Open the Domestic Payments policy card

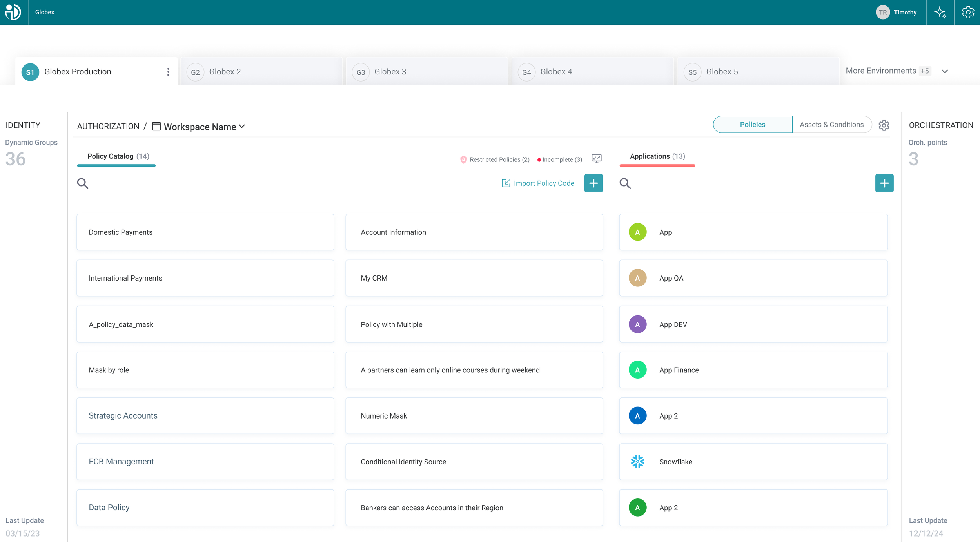click(x=205, y=232)
